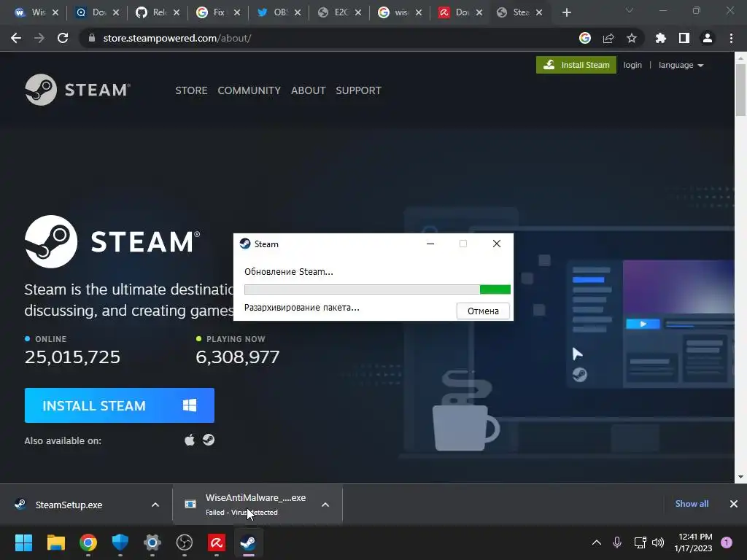
Task: Click Отмена to cancel Steam update
Action: 483,311
